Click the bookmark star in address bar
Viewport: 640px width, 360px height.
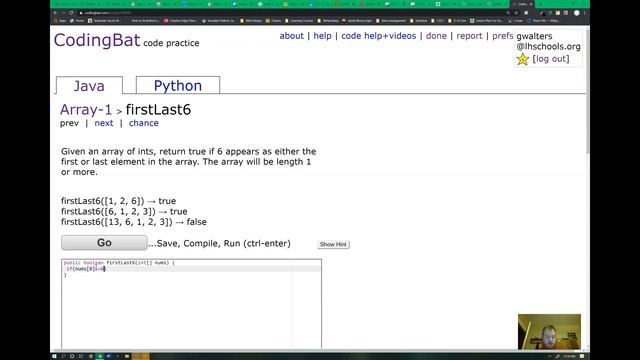coord(516,13)
